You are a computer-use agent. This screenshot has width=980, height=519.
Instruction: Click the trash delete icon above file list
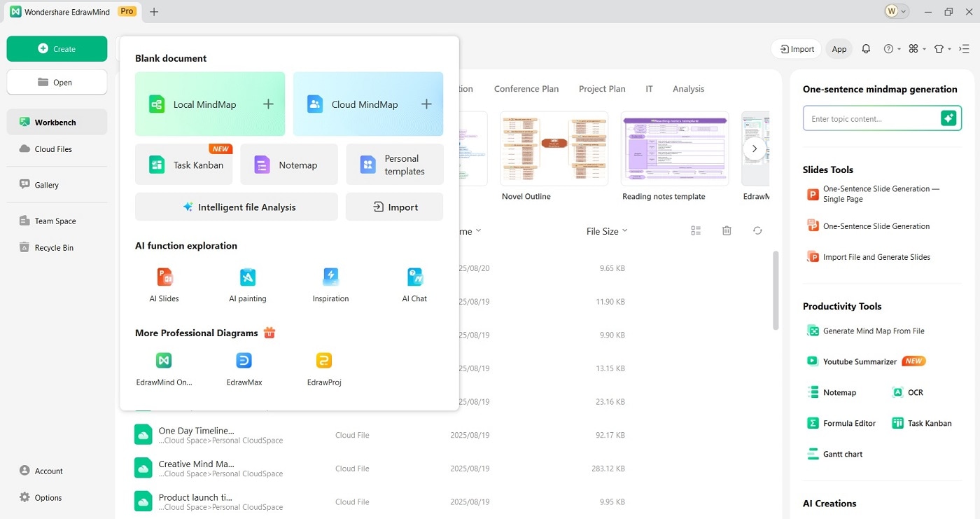tap(727, 230)
